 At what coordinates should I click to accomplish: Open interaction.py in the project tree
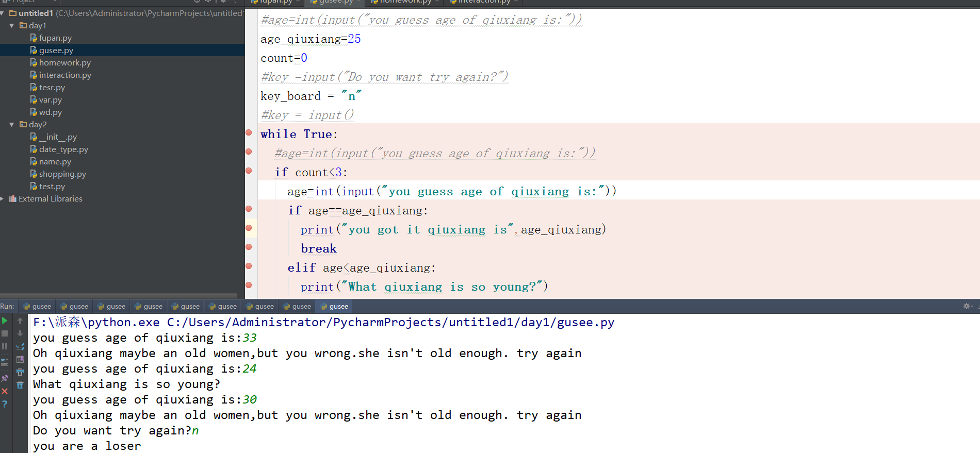65,75
